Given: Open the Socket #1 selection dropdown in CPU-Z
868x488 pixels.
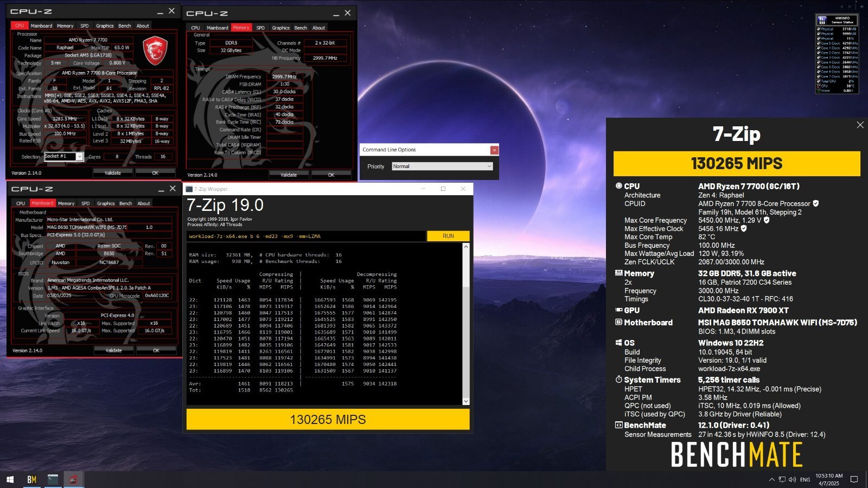Looking at the screenshot, I should 63,156.
